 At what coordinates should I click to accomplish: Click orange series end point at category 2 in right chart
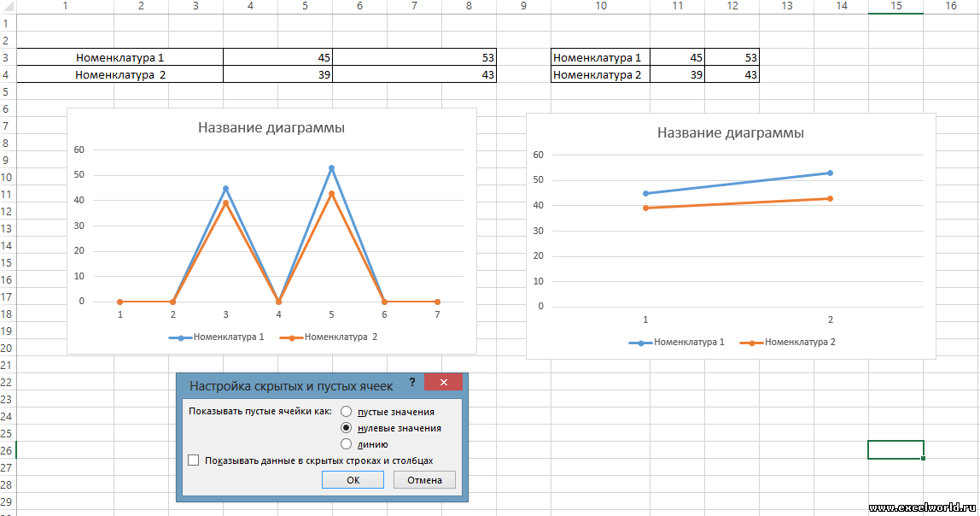click(x=830, y=199)
